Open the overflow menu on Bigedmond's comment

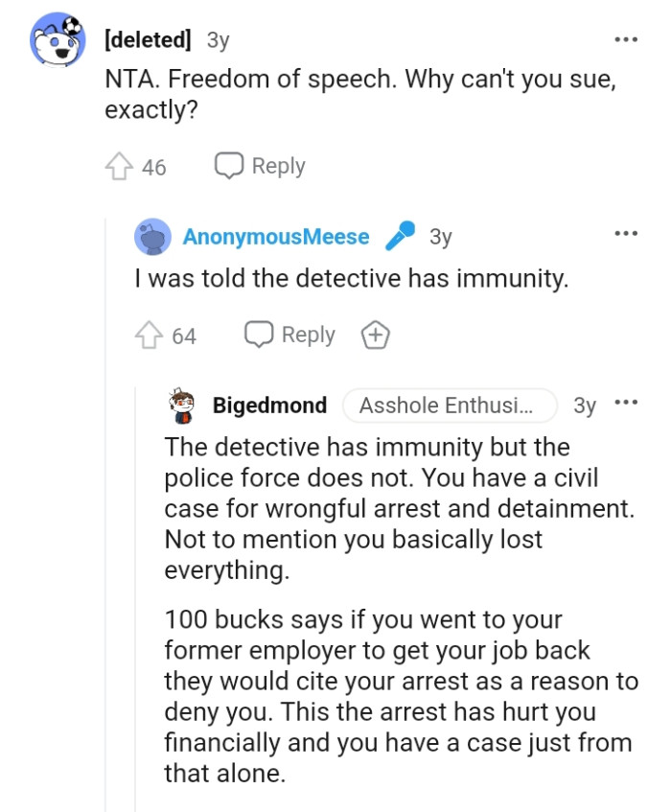[x=628, y=403]
